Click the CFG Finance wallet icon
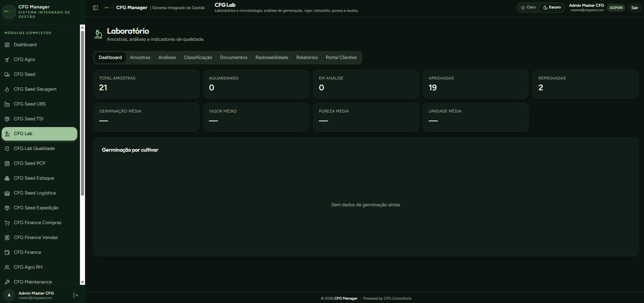 (x=7, y=252)
